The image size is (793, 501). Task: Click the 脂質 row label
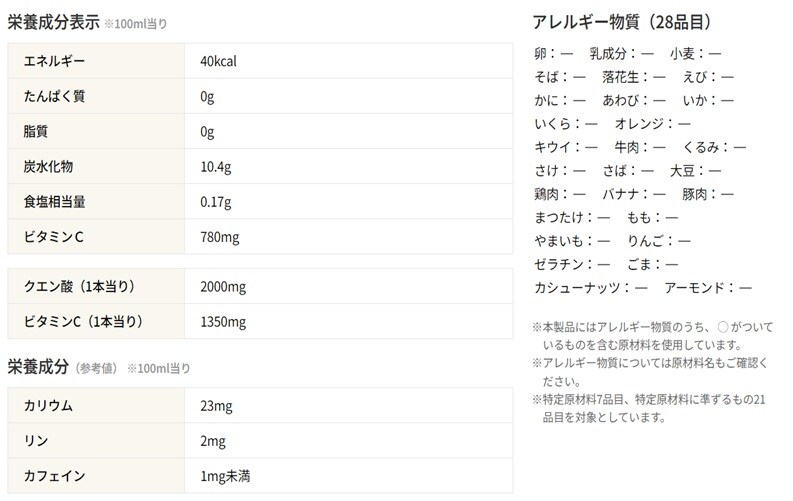pyautogui.click(x=35, y=132)
